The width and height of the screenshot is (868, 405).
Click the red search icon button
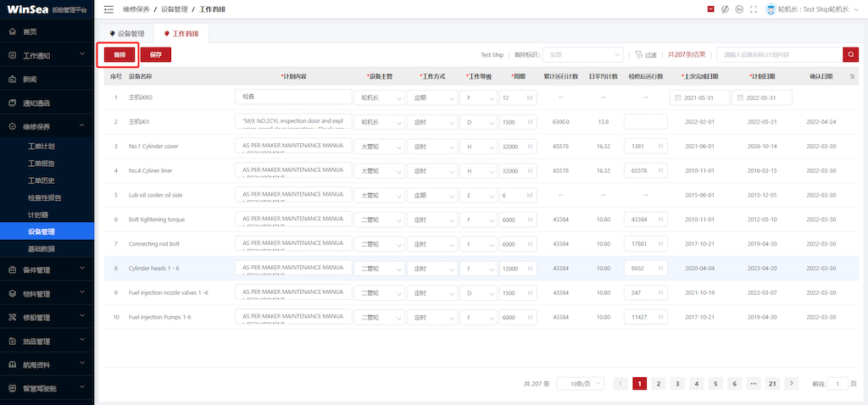tap(850, 55)
